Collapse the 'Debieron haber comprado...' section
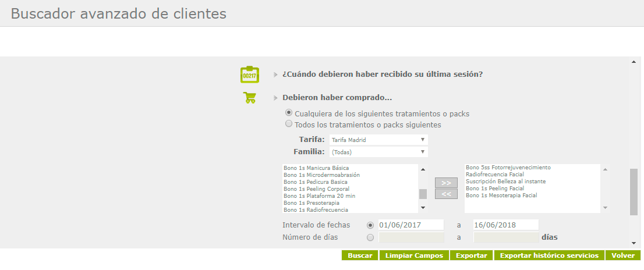The height and width of the screenshot is (270, 644). (337, 98)
